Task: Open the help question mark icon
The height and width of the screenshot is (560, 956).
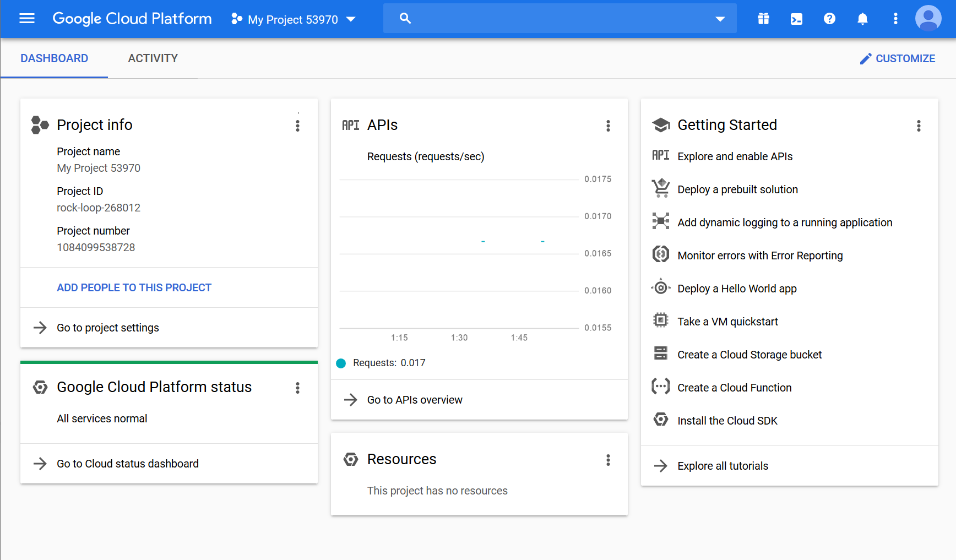Action: pos(829,19)
